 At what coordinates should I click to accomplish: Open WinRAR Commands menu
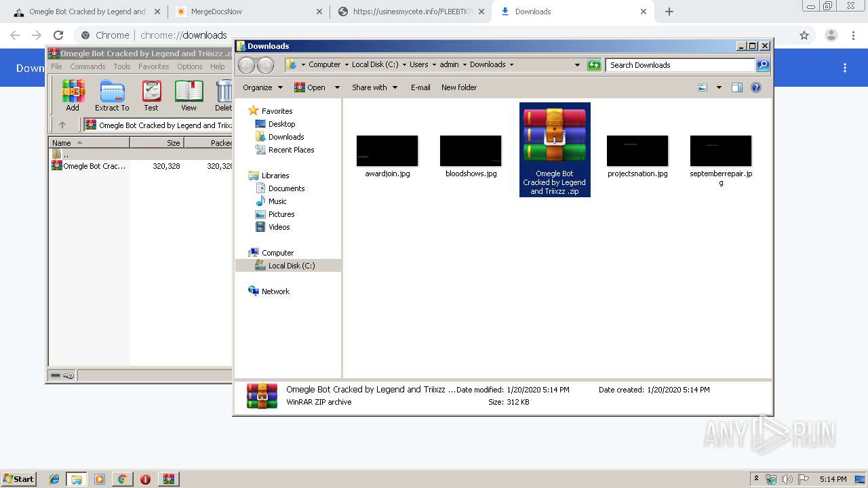tap(87, 66)
